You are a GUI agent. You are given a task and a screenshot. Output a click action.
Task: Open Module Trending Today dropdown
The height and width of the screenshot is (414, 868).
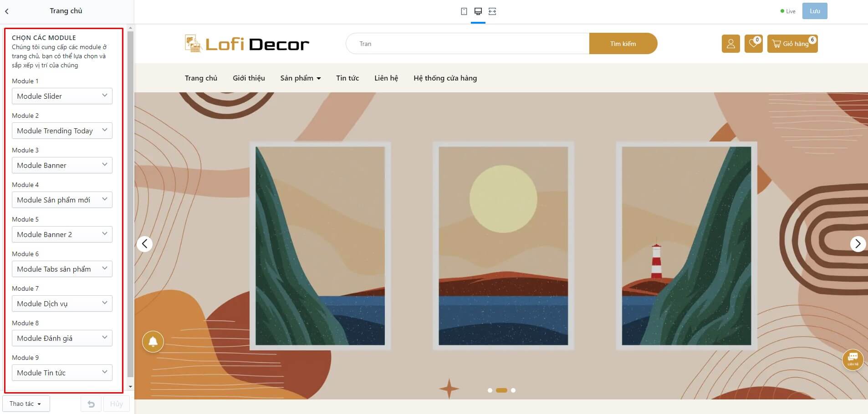(62, 131)
